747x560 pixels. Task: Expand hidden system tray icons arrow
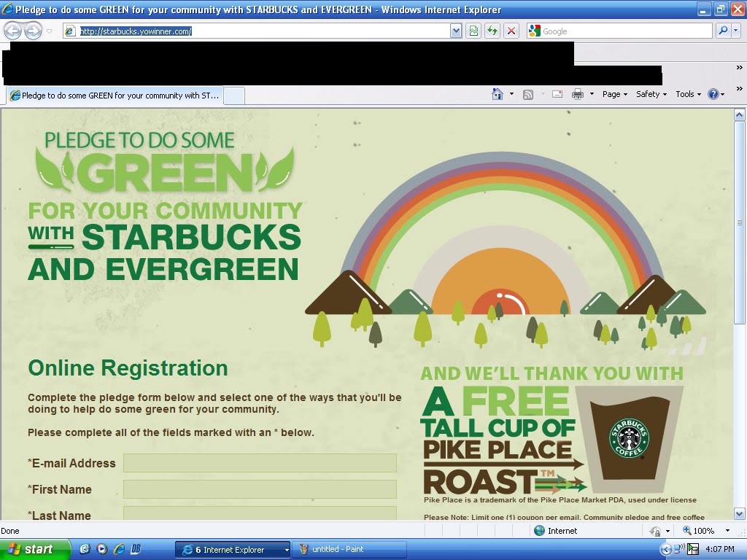pyautogui.click(x=665, y=550)
